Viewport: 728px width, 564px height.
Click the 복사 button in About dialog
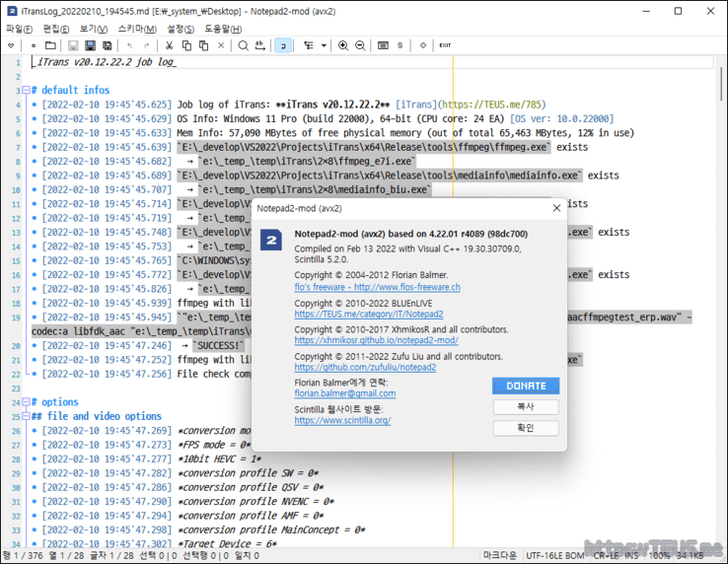[x=526, y=406]
